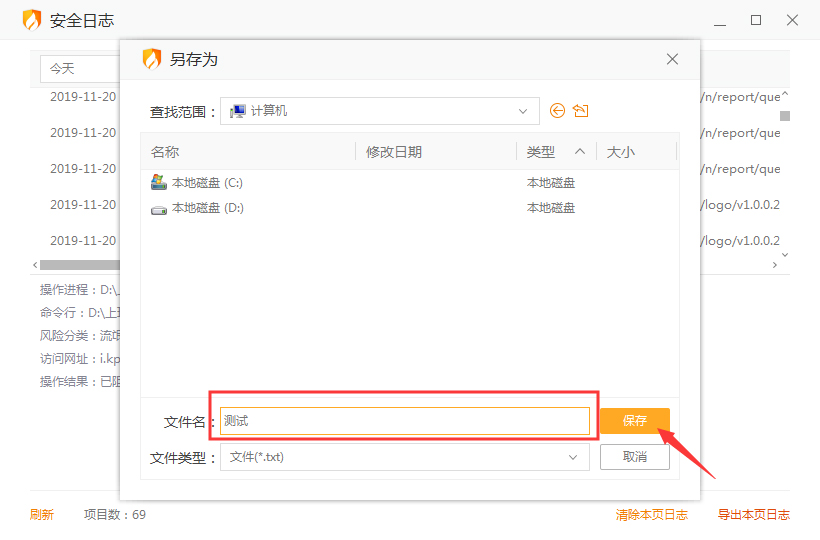Click the orange back arrow icon
Screen dimensions: 820x540
coord(558,111)
